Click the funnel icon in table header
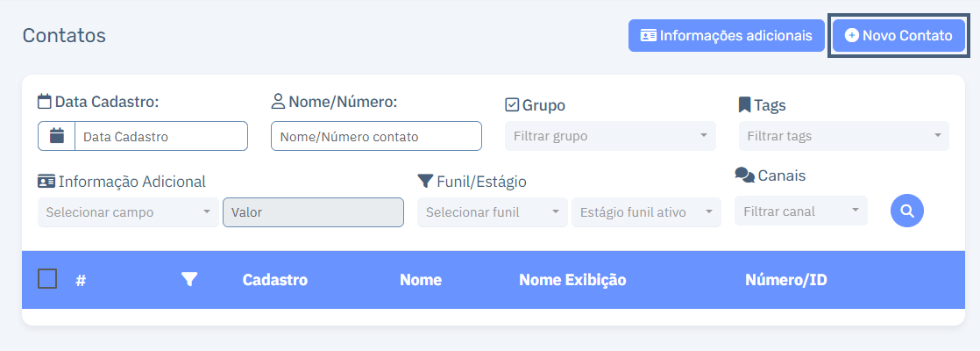This screenshot has width=980, height=351. pyautogui.click(x=189, y=280)
